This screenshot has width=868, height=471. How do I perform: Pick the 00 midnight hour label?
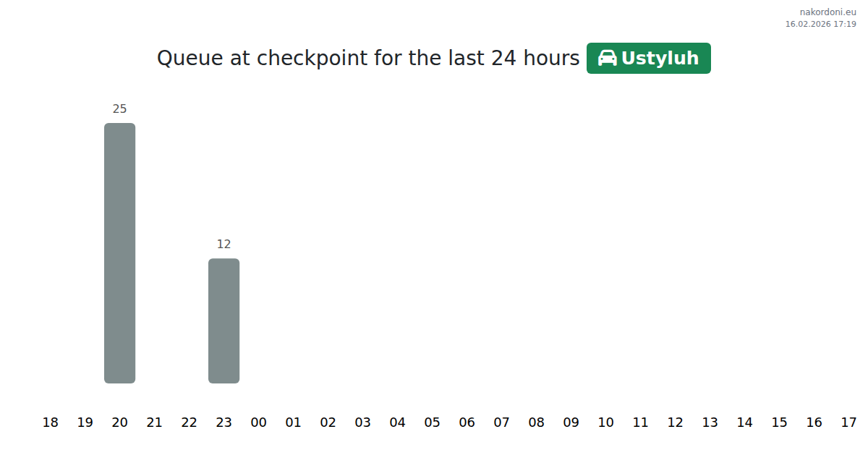point(258,423)
